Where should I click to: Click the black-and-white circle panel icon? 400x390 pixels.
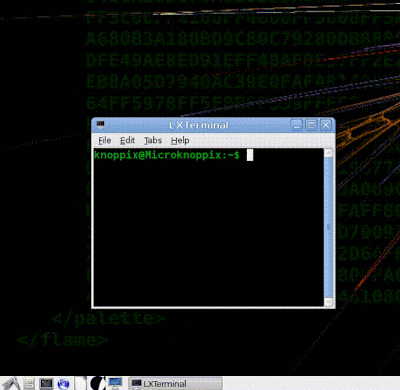click(x=98, y=383)
